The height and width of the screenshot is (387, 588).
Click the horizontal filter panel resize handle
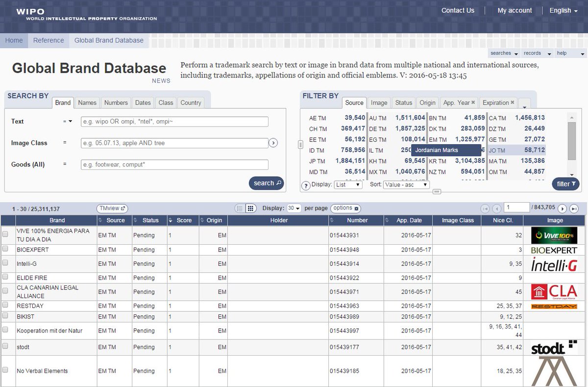[x=437, y=192]
